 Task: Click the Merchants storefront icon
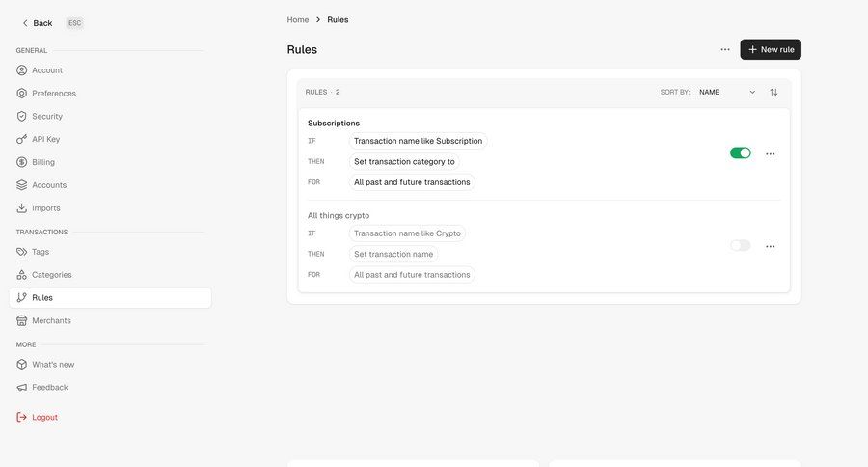tap(21, 320)
